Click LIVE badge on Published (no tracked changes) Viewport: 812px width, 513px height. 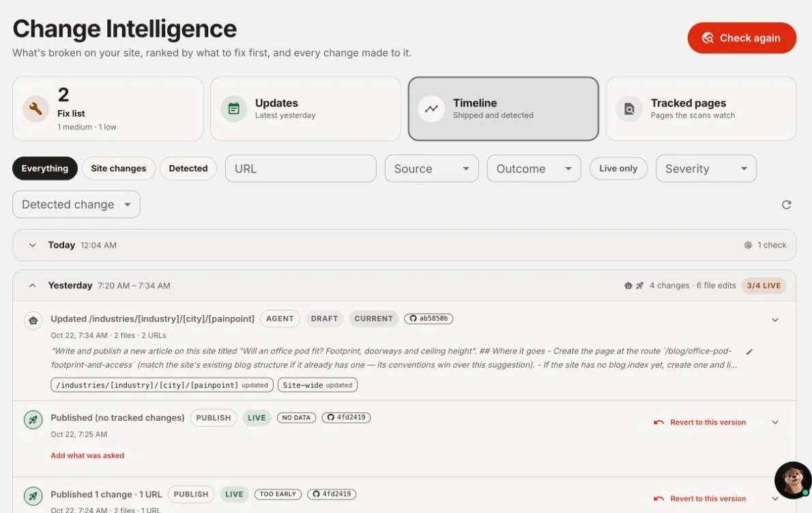257,417
